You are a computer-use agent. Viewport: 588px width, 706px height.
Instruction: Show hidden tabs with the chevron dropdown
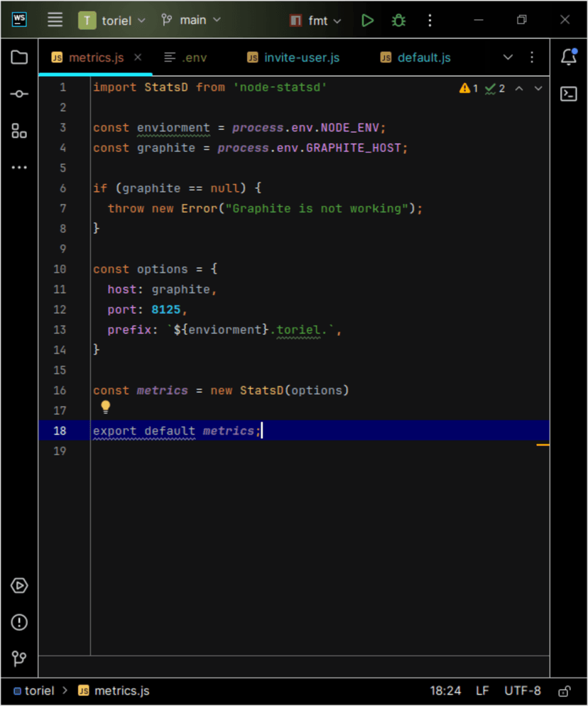point(508,58)
